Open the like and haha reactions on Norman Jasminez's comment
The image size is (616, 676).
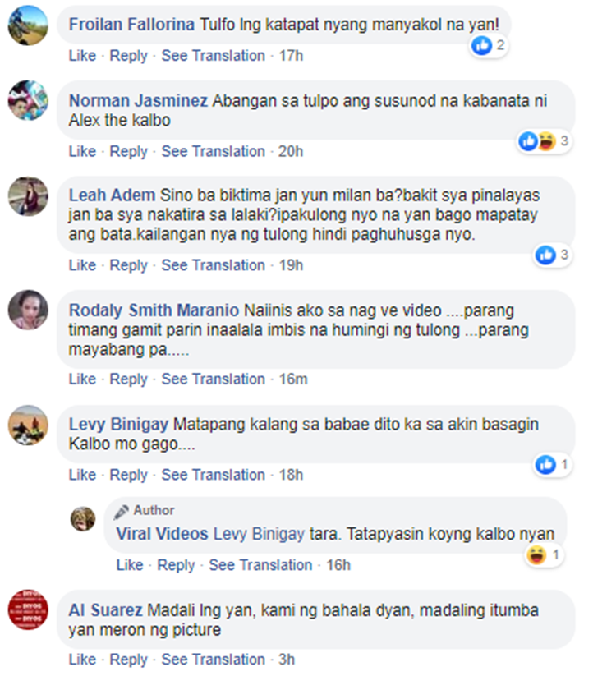tap(544, 141)
